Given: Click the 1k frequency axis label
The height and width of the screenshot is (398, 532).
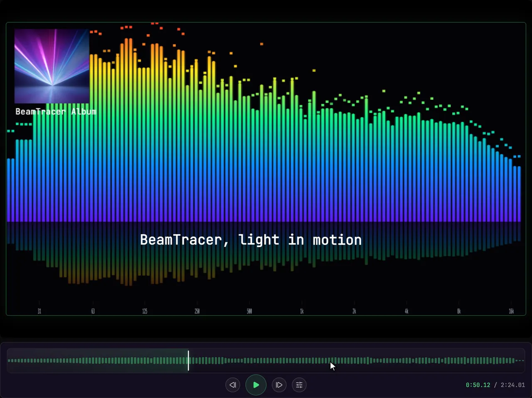Looking at the screenshot, I should coord(302,311).
